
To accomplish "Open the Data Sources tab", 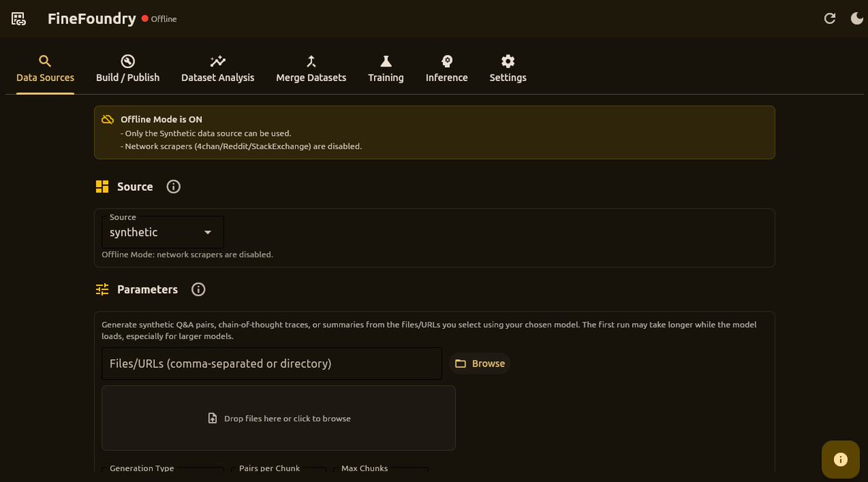I will 45,69.
